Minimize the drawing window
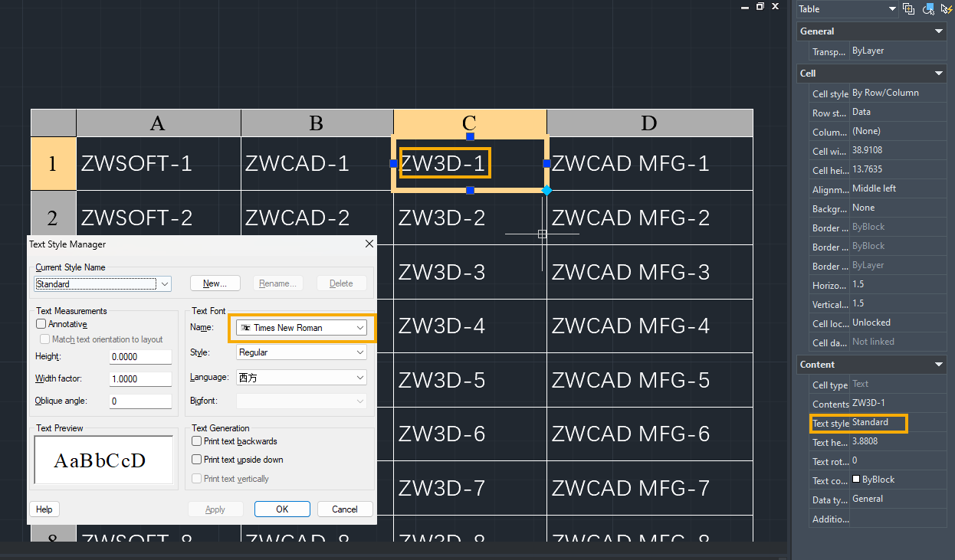The width and height of the screenshot is (955, 560). coord(746,7)
